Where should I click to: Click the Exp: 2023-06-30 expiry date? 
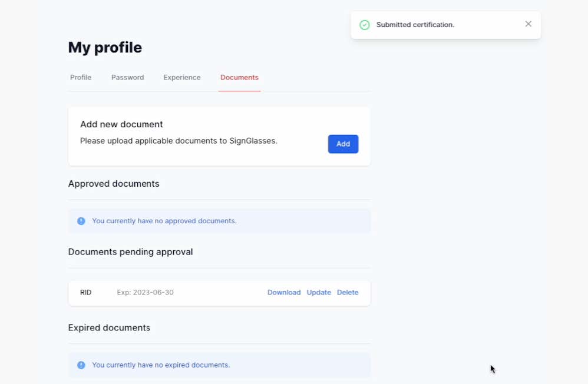pos(145,292)
